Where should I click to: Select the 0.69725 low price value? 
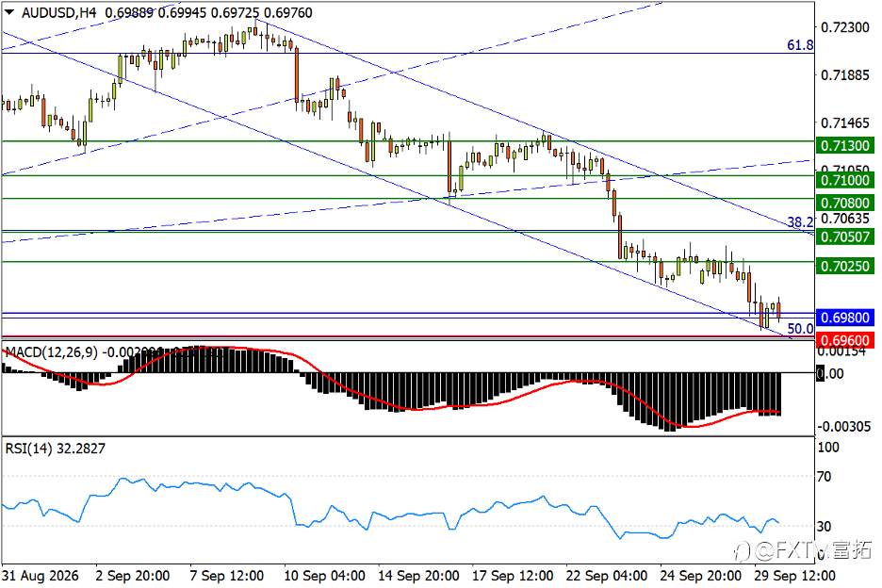pyautogui.click(x=235, y=13)
